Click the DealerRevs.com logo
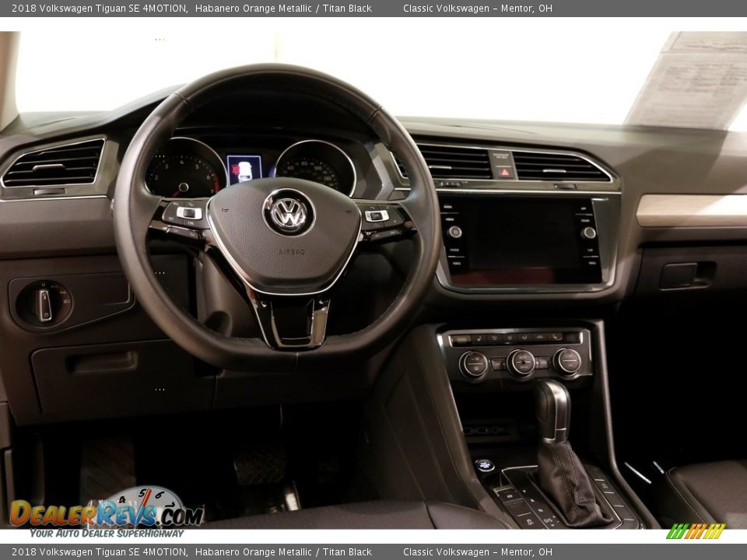 106,513
